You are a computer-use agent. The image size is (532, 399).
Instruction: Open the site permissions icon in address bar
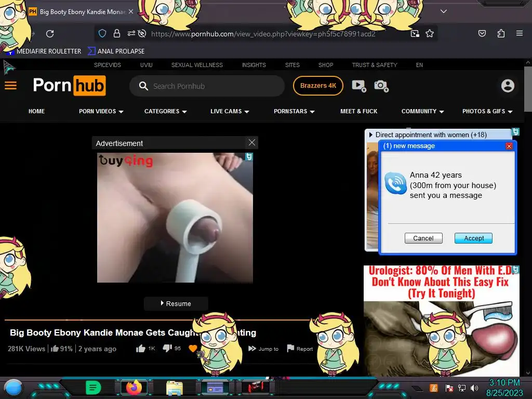[131, 33]
